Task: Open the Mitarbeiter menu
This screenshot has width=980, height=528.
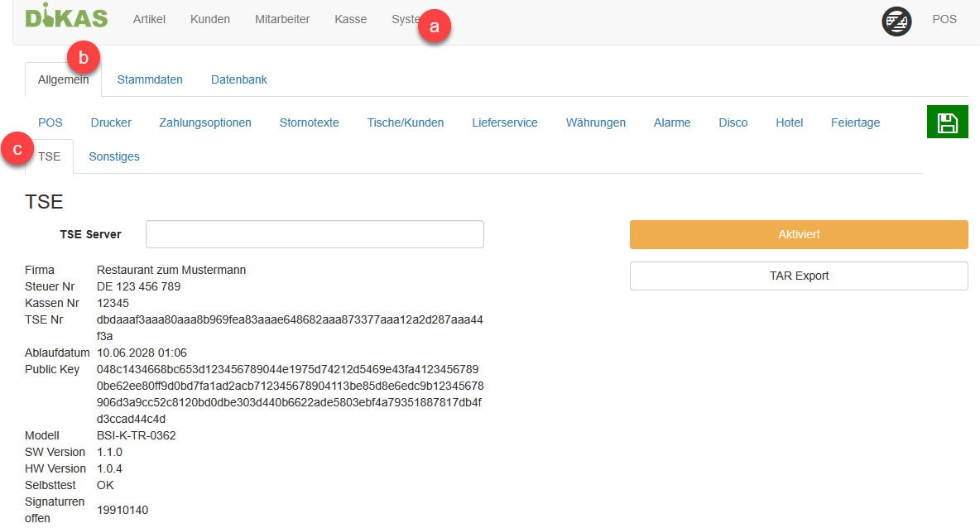Action: [282, 19]
